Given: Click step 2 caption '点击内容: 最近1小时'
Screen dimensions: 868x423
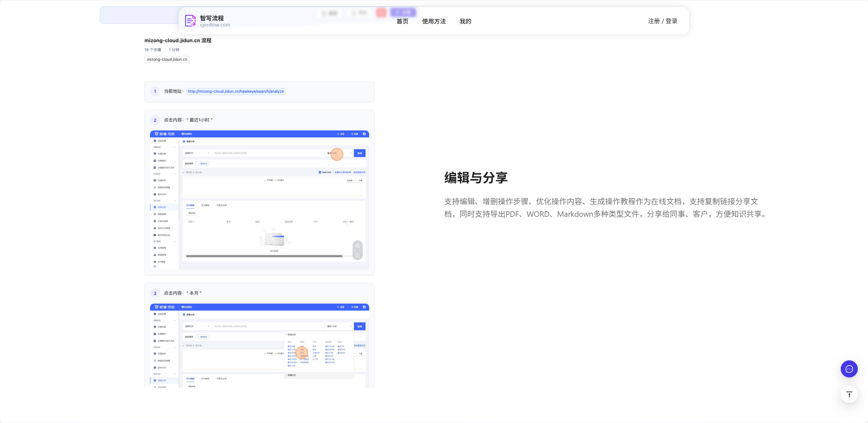Looking at the screenshot, I should tap(188, 120).
